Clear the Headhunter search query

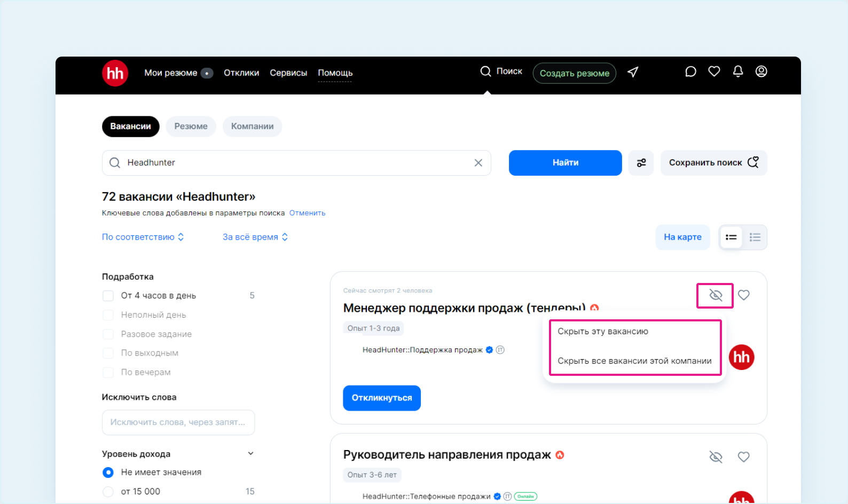[478, 163]
